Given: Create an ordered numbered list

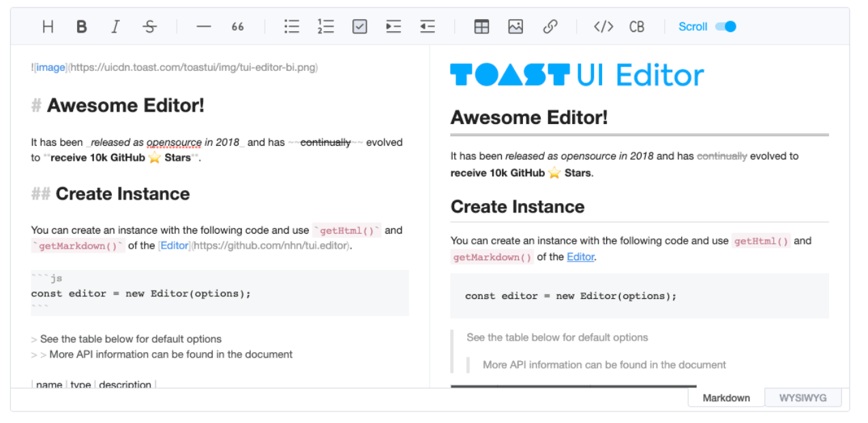Looking at the screenshot, I should click(325, 27).
